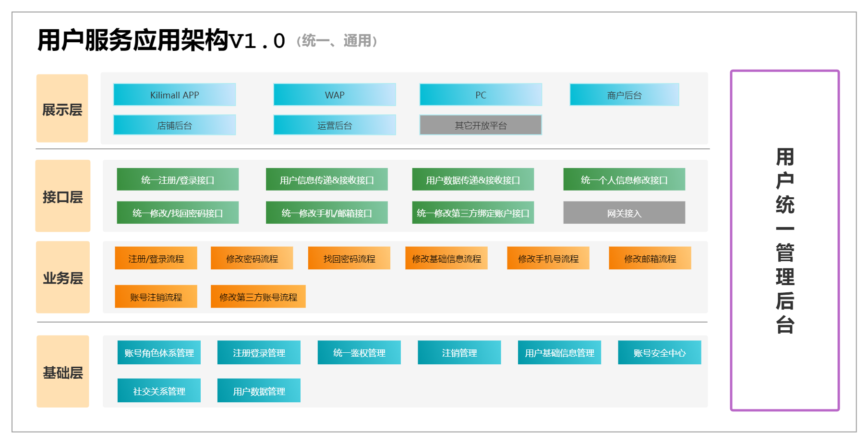
Task: Open 社交关系管理 block
Action: [x=159, y=390]
